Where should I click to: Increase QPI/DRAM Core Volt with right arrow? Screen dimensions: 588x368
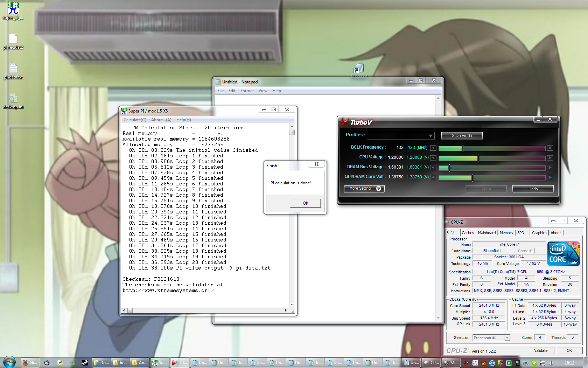pyautogui.click(x=550, y=177)
